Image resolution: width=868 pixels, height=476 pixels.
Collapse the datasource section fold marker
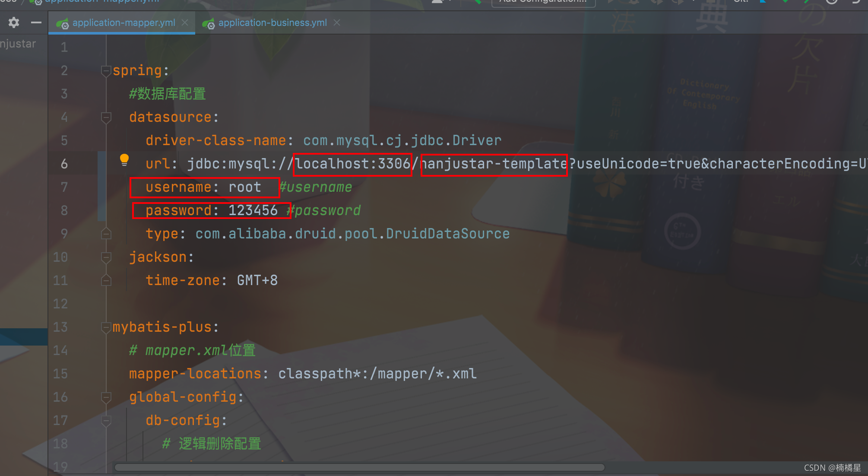(106, 117)
